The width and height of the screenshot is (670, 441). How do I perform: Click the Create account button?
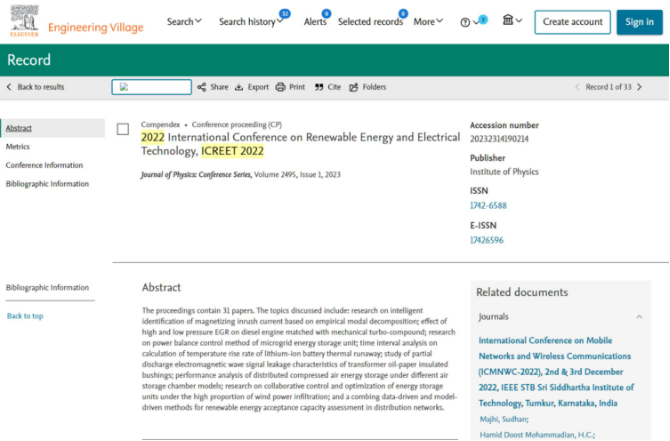[x=572, y=22]
